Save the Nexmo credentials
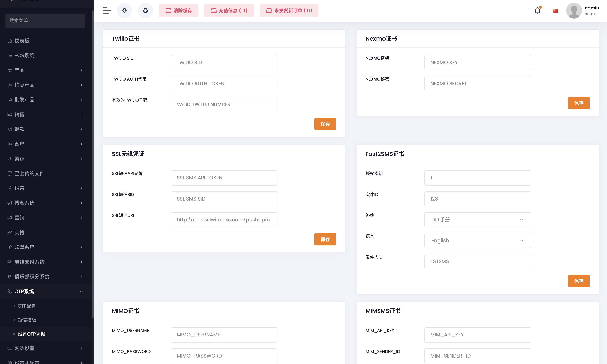 579,103
